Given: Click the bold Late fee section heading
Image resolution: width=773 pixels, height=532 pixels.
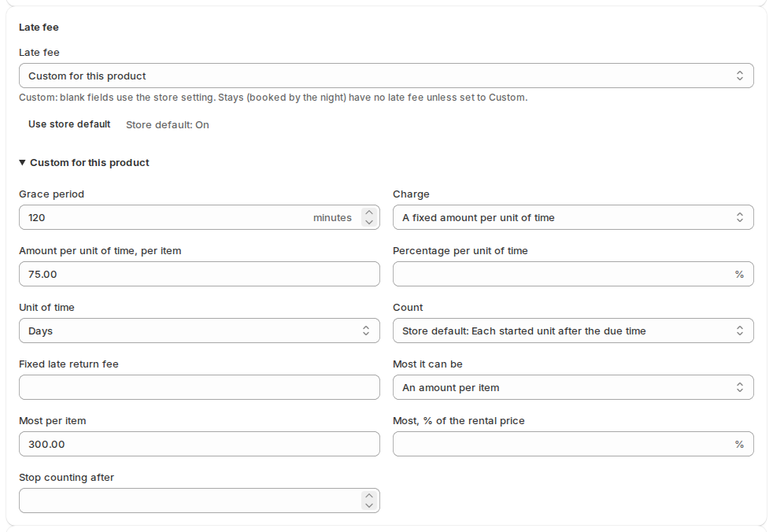Looking at the screenshot, I should coord(39,28).
